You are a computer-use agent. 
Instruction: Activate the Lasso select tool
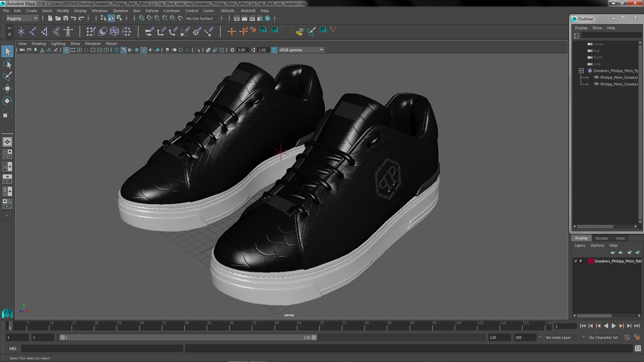click(7, 64)
